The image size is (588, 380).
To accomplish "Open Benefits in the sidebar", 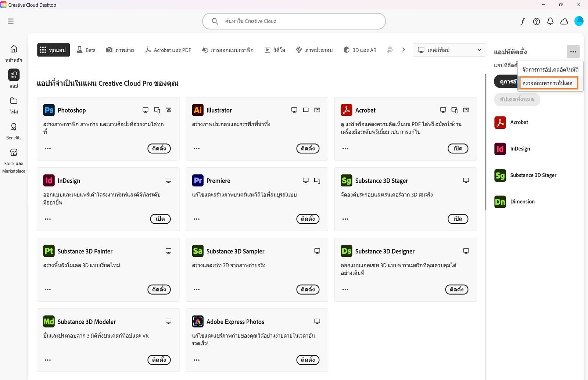I will (14, 127).
